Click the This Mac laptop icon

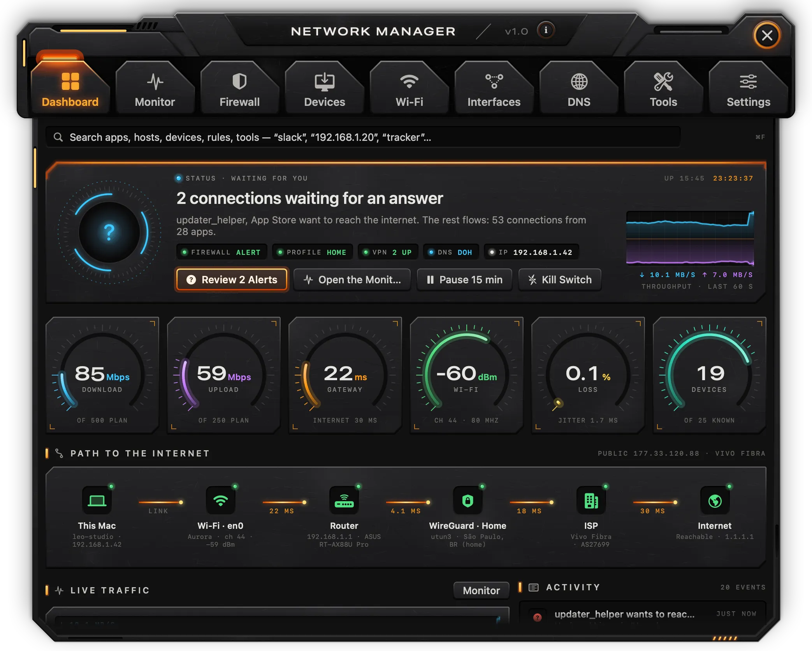(97, 501)
